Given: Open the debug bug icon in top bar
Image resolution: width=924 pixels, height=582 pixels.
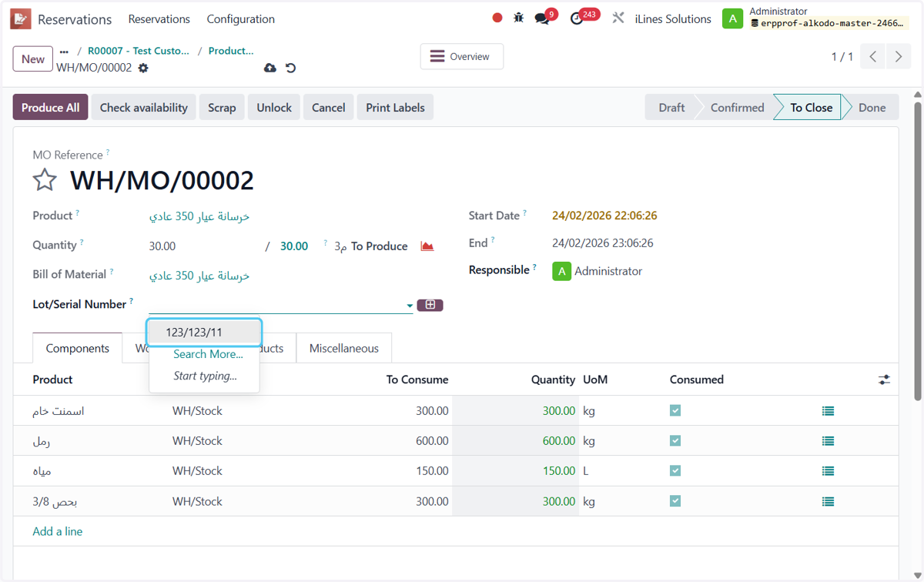Looking at the screenshot, I should [519, 18].
